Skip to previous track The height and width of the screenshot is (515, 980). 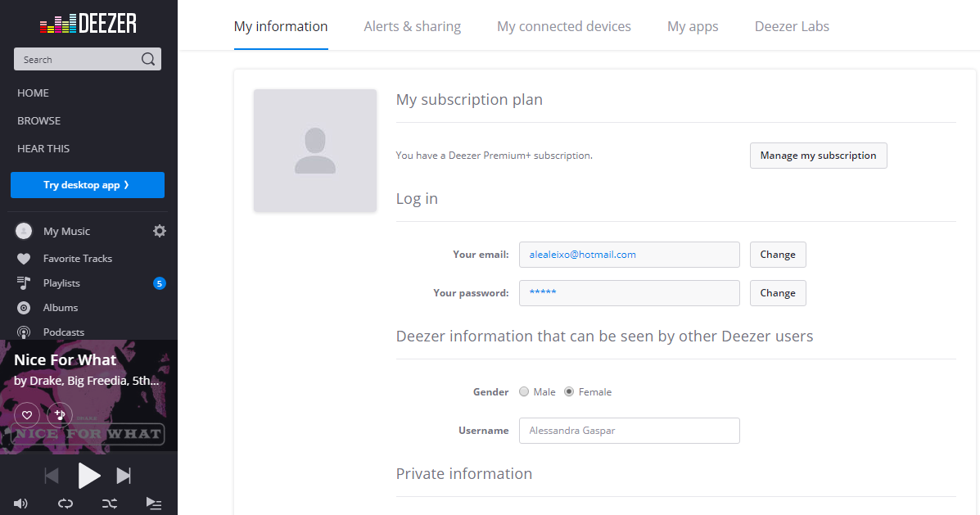(x=52, y=477)
